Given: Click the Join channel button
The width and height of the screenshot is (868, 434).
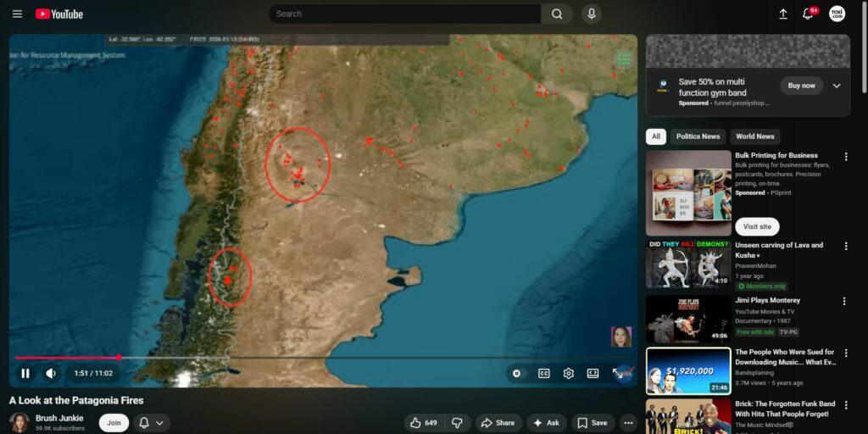Looking at the screenshot, I should coord(114,423).
